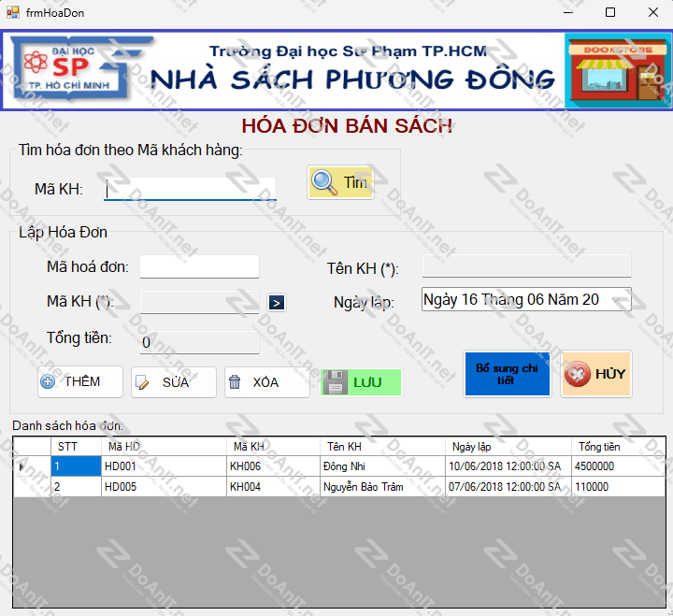This screenshot has width=673, height=616.
Task: Click the Tên KH cell Nguyễn Bảo Trâm
Action: pos(380,486)
